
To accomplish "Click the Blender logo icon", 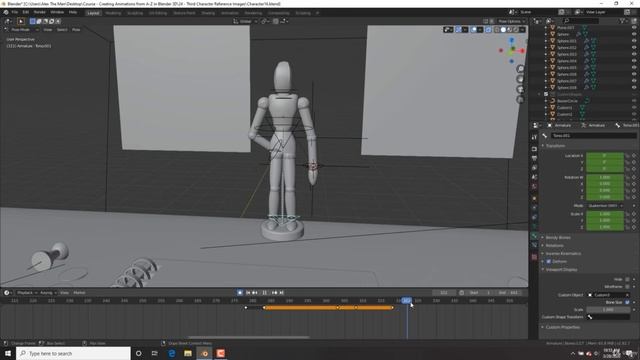I will [6, 12].
